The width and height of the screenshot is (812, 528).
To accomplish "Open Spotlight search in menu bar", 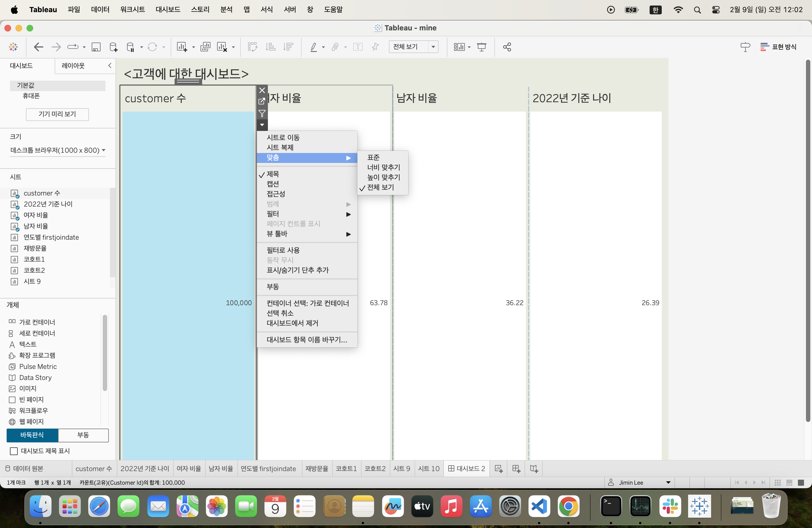I will point(697,10).
